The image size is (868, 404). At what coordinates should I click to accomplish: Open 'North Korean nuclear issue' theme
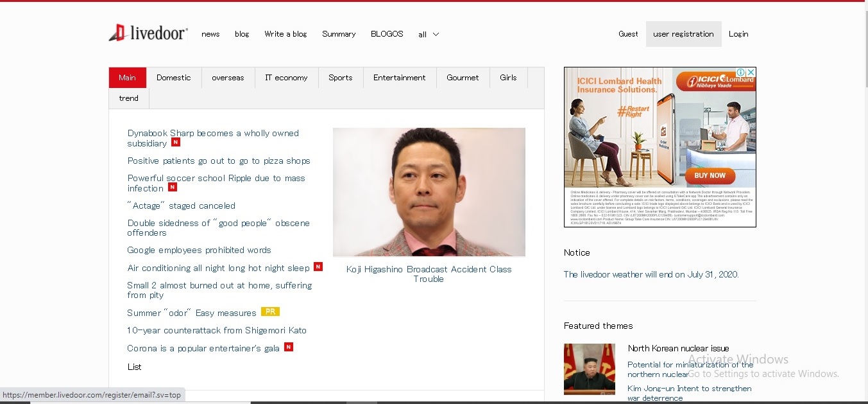click(678, 348)
